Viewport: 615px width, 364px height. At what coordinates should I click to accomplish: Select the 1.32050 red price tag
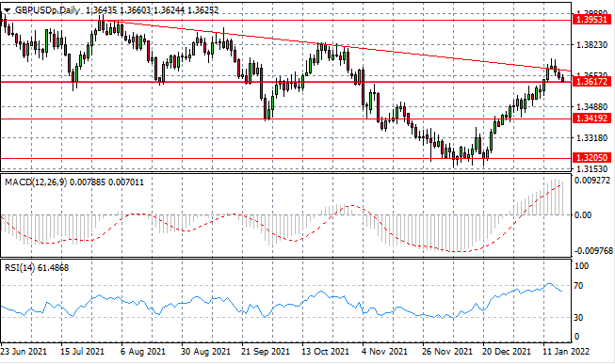[x=591, y=157]
